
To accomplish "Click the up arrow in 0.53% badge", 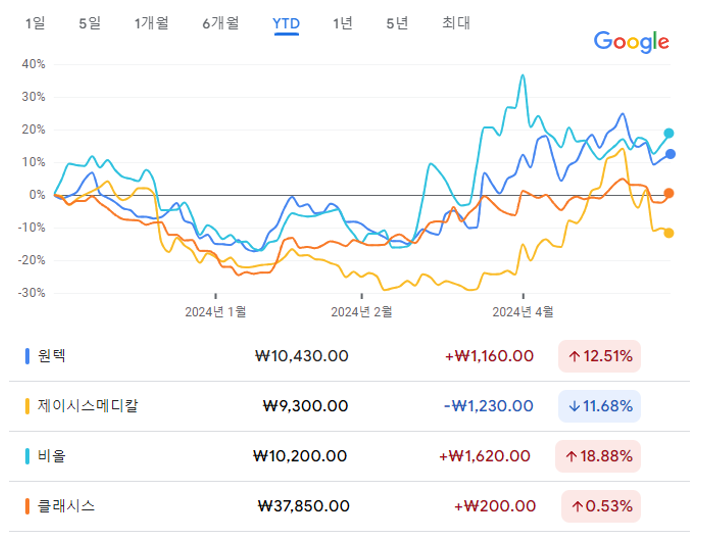I will pos(577,506).
